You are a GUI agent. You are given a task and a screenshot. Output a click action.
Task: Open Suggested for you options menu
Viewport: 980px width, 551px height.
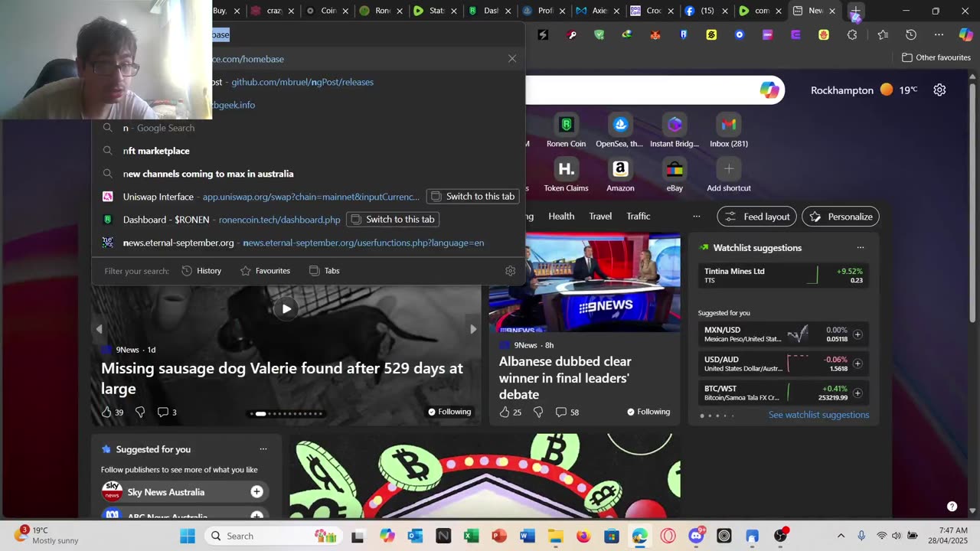click(x=263, y=449)
